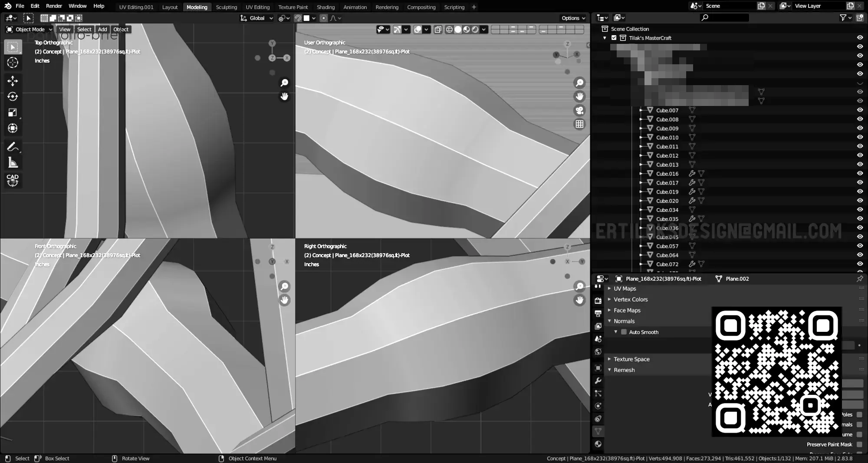This screenshot has width=868, height=463.
Task: Select the Move tool in the toolbar
Action: [x=13, y=81]
